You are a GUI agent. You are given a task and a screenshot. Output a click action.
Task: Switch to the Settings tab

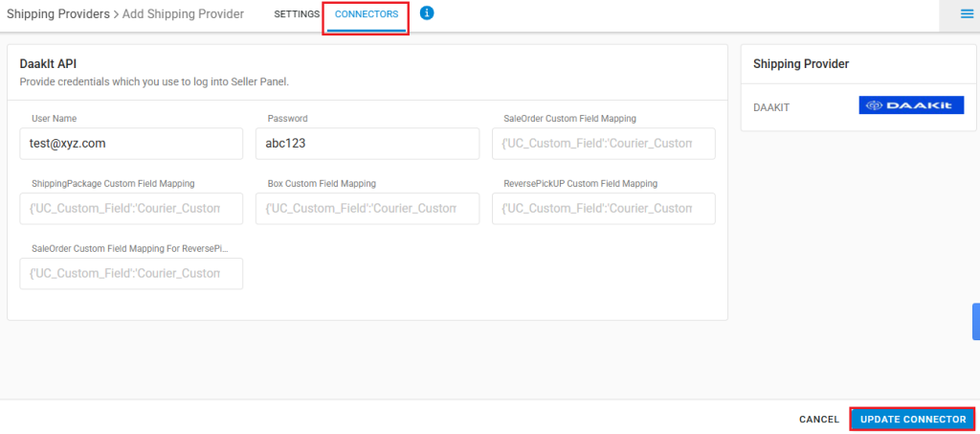click(x=297, y=14)
